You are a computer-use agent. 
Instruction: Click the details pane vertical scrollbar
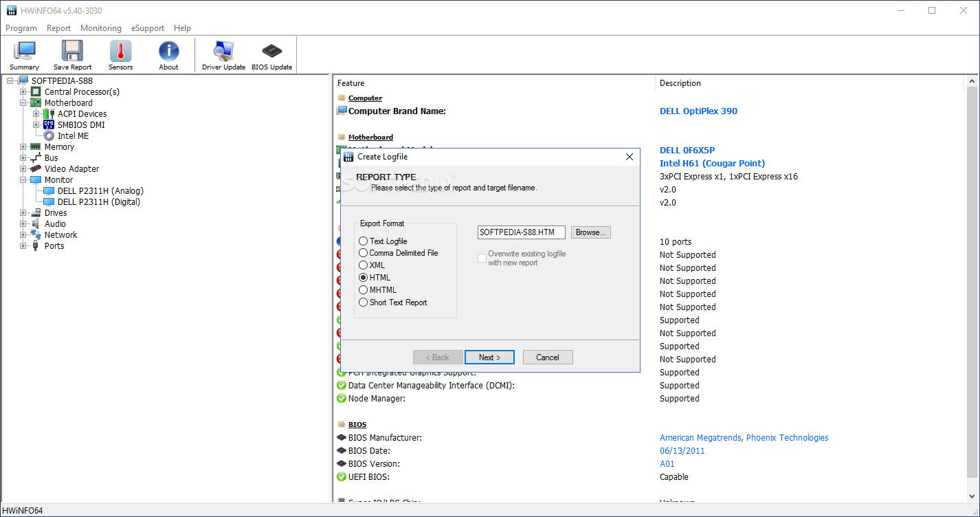(x=972, y=289)
